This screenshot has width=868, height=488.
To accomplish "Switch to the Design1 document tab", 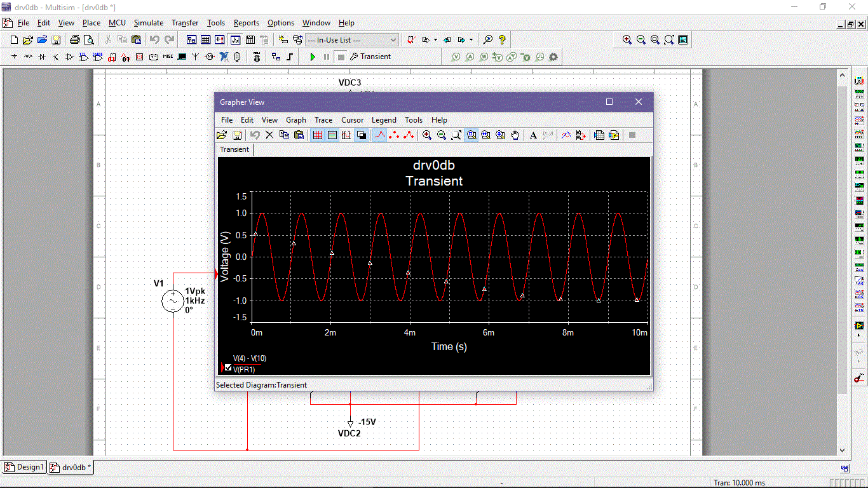I will point(24,467).
